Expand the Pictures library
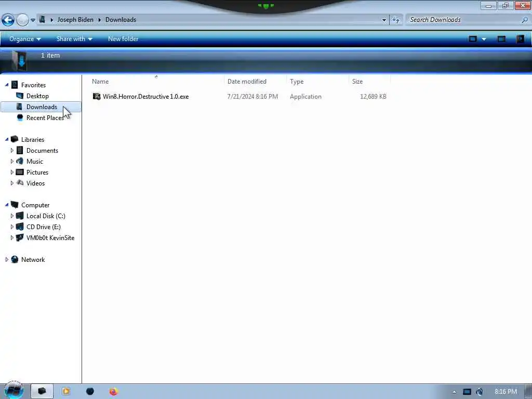The image size is (532, 399). click(x=12, y=172)
